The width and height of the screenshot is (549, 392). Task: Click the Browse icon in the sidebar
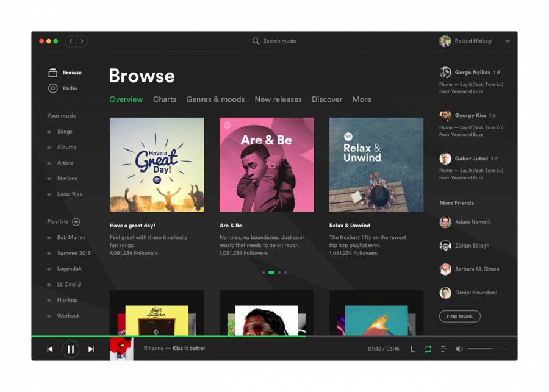click(53, 73)
